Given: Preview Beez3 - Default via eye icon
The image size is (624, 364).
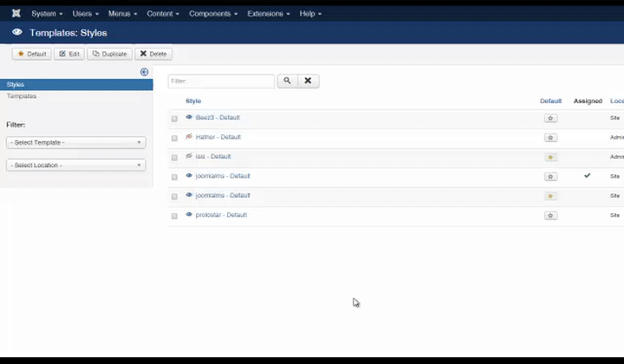Looking at the screenshot, I should [189, 117].
